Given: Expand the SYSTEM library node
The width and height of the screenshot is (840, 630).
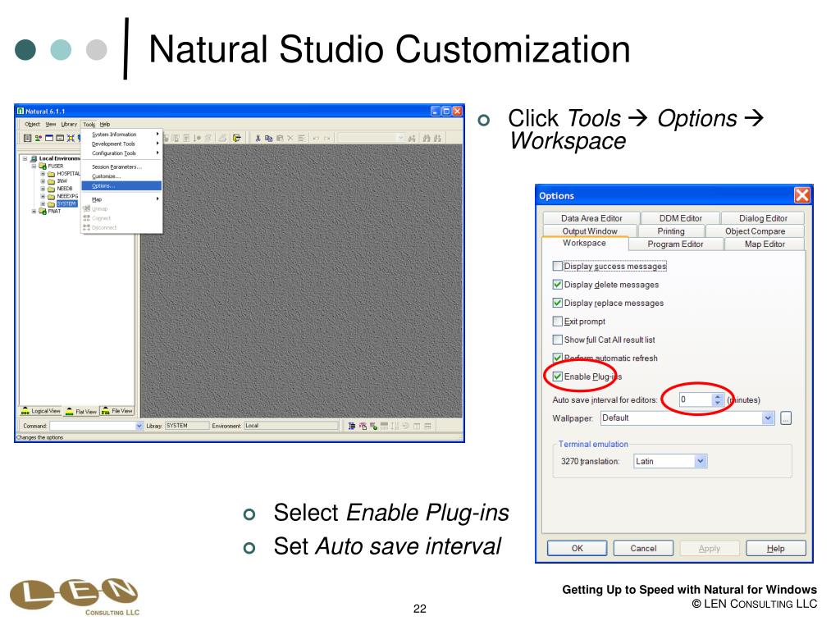Looking at the screenshot, I should [43, 203].
